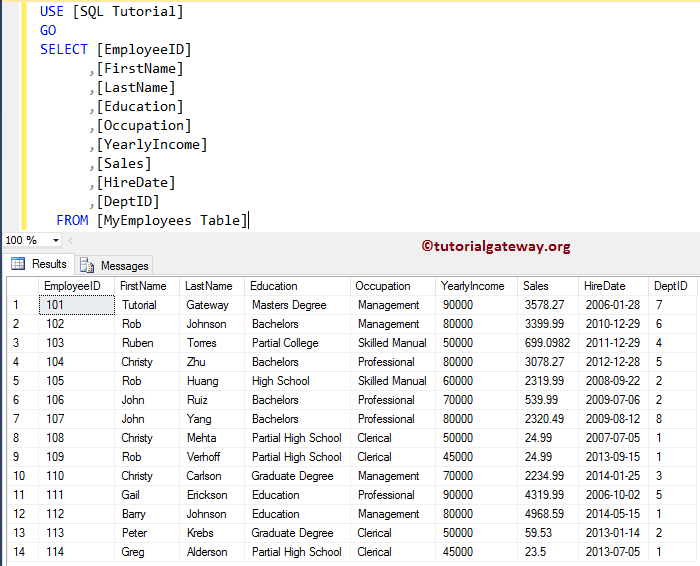Select row 1 using its row header
Screen dimensions: 700x566
pyautogui.click(x=18, y=305)
